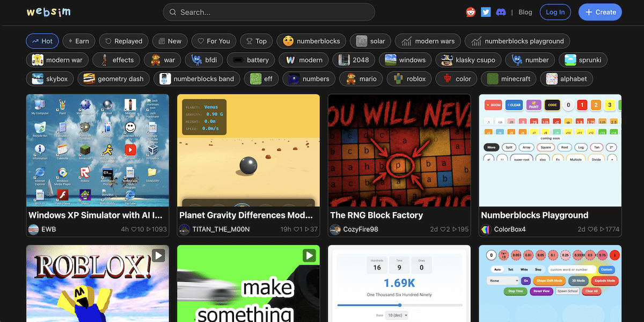
Task: Click heart icon on Numberblocks Playground card
Action: tap(591, 229)
